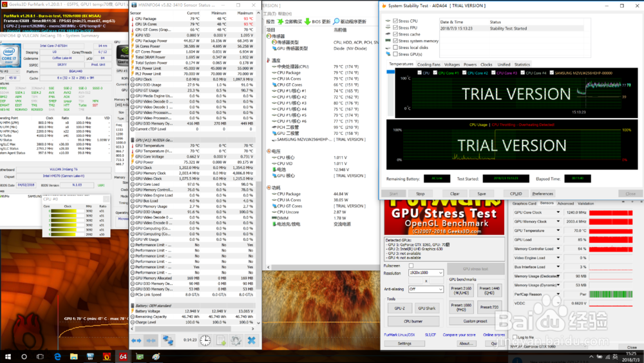Click AIDA64 BIOS update green arrow

pos(307,21)
